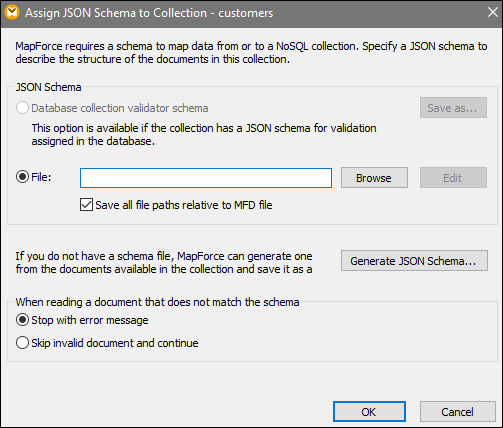This screenshot has height=428, width=503.
Task: Open Generate JSON Schema... dialog
Action: click(414, 261)
